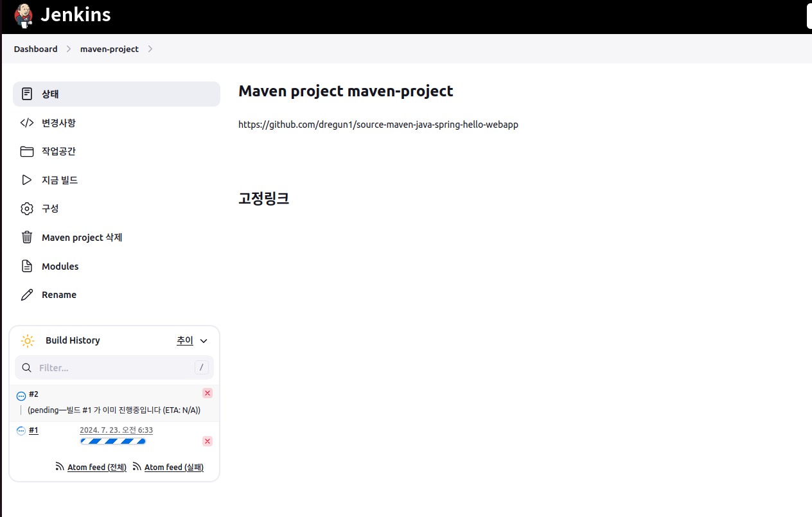Click build #1 in-progress status icon
The height and width of the screenshot is (517, 812).
point(21,431)
